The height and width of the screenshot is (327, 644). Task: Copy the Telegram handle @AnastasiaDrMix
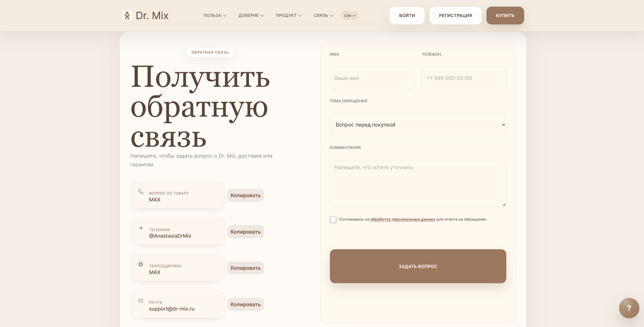(x=245, y=232)
